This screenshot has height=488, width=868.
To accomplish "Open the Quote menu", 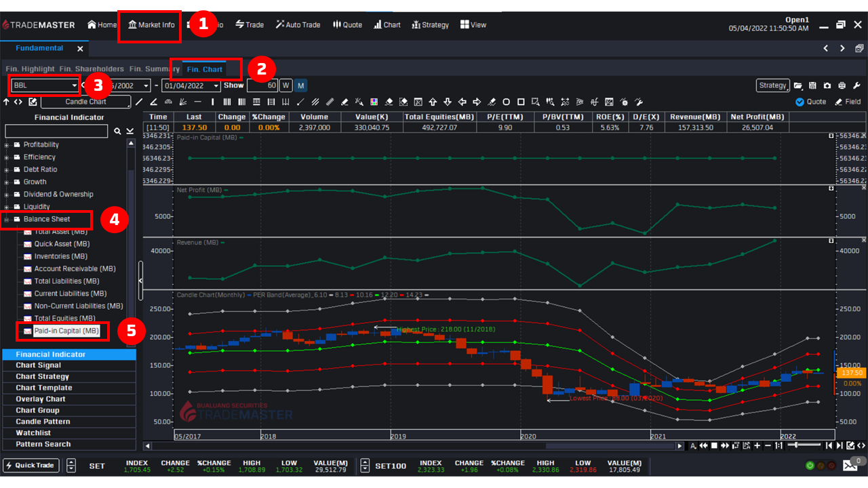I will [x=347, y=25].
